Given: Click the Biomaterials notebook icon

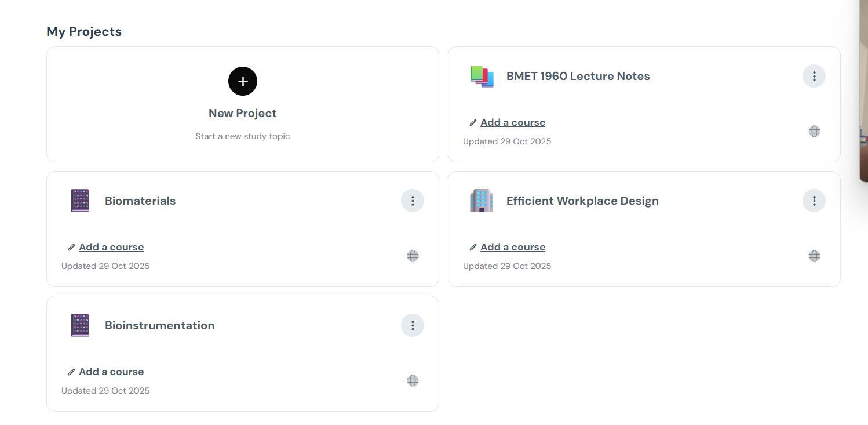Looking at the screenshot, I should point(80,201).
